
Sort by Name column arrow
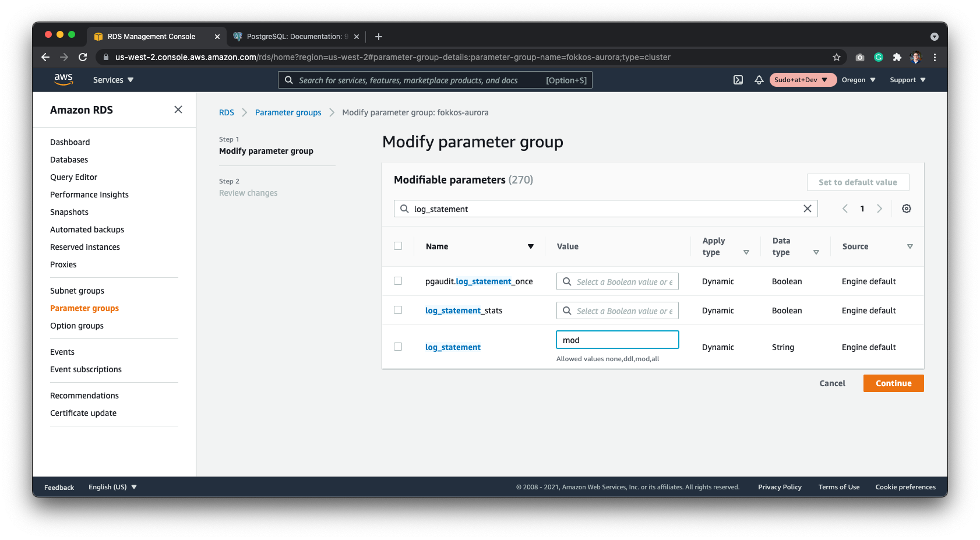click(x=531, y=246)
